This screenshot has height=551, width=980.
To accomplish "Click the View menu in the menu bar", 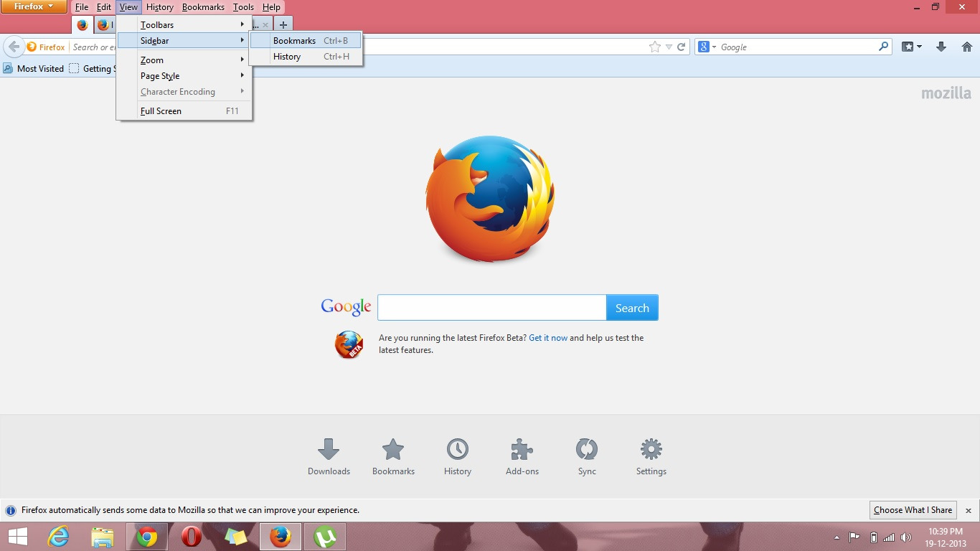I will pos(128,7).
